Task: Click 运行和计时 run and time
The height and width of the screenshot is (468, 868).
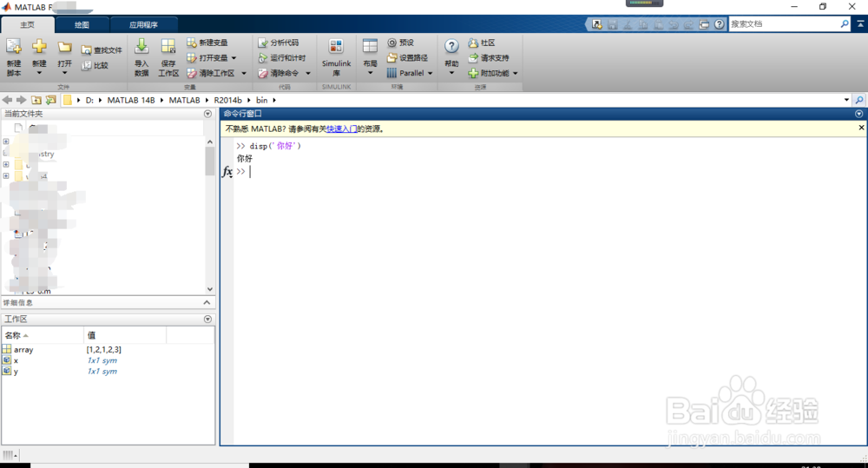Action: pos(282,57)
